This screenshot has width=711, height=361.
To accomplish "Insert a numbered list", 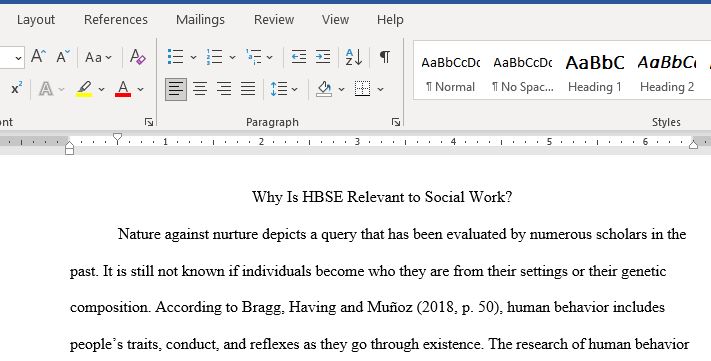I will click(214, 57).
